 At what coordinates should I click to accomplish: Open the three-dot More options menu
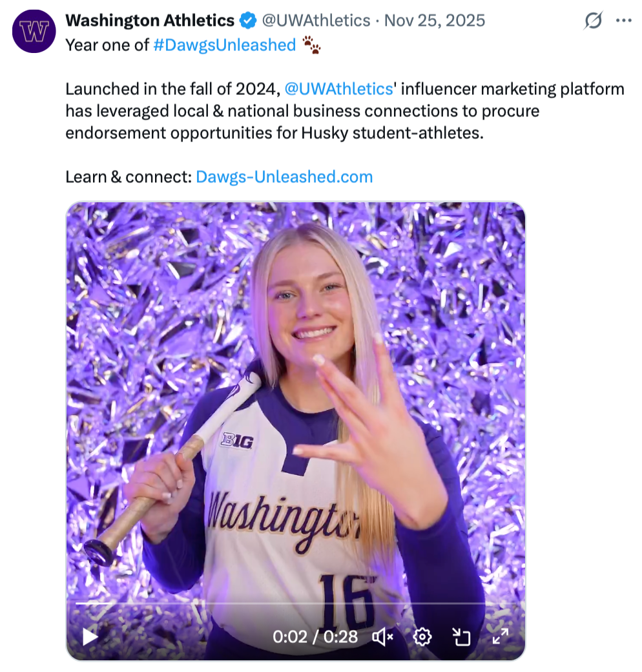pyautogui.click(x=623, y=21)
